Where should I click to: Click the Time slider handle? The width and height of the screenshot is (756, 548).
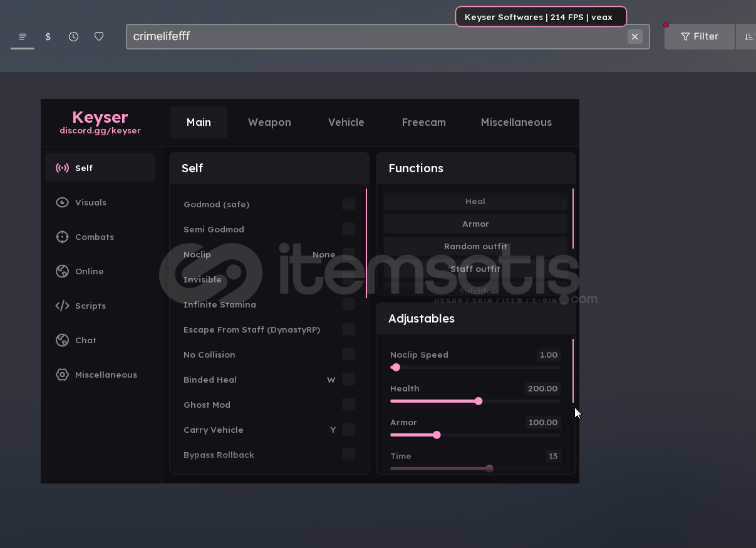(489, 468)
